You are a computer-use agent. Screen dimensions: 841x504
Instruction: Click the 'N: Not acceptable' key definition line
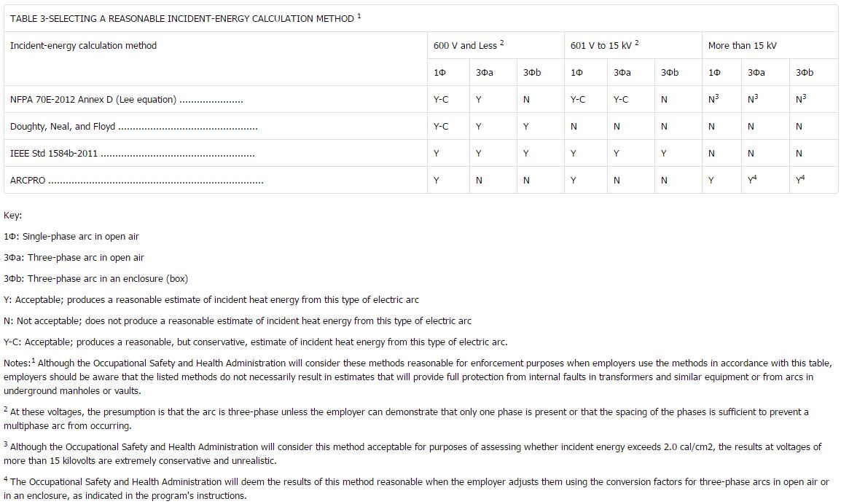tap(238, 321)
